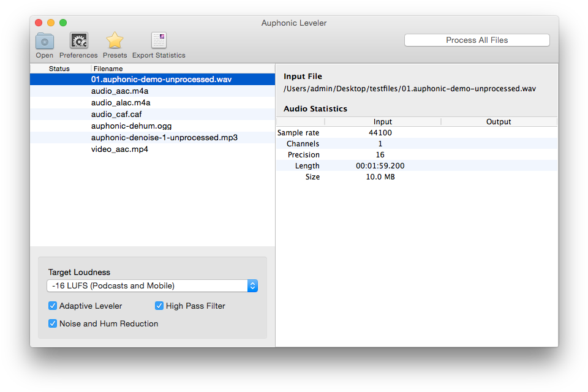Minimize window with yellow button
Screen dimensions: 588x392
(x=51, y=23)
